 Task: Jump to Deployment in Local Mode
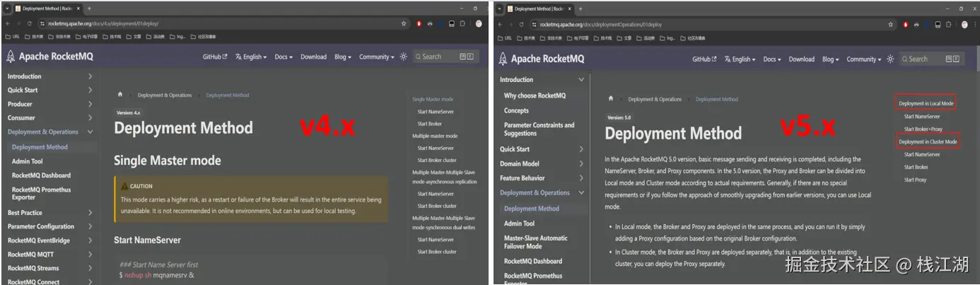click(x=926, y=104)
